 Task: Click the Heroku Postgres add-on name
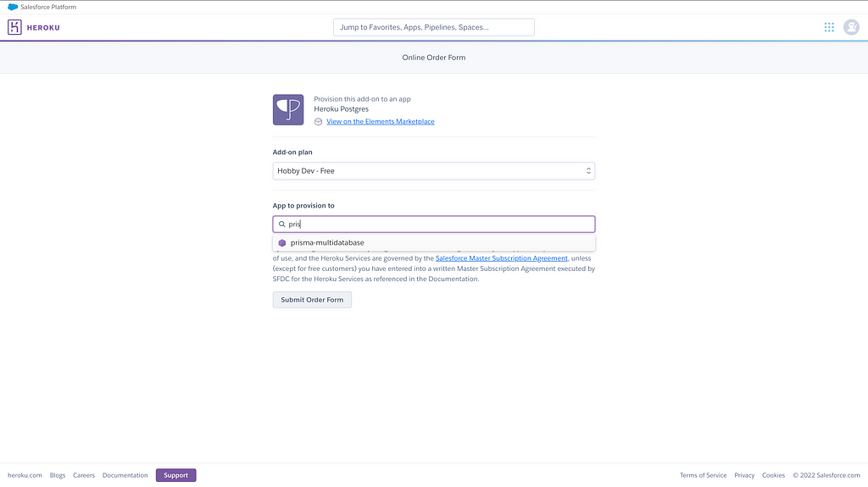[x=341, y=109]
